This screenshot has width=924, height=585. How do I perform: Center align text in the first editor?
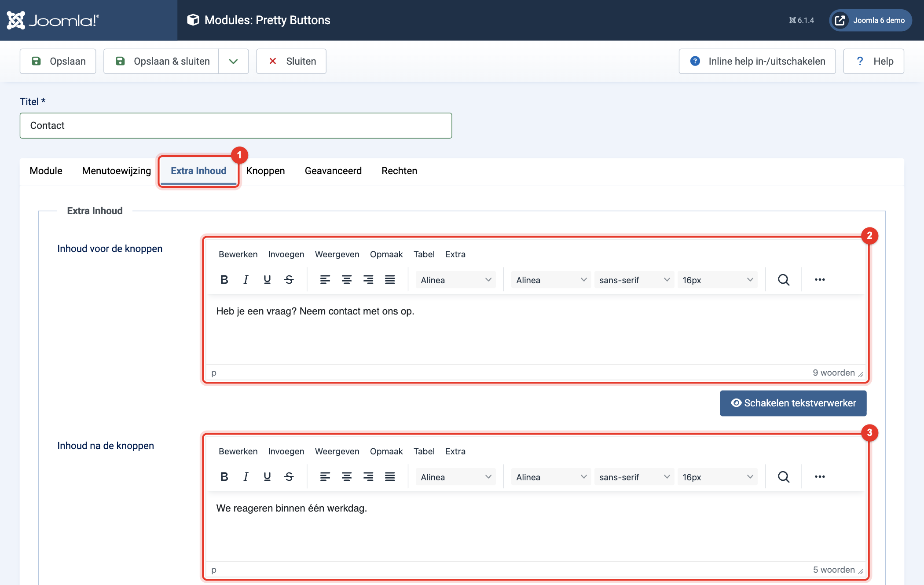pyautogui.click(x=346, y=280)
